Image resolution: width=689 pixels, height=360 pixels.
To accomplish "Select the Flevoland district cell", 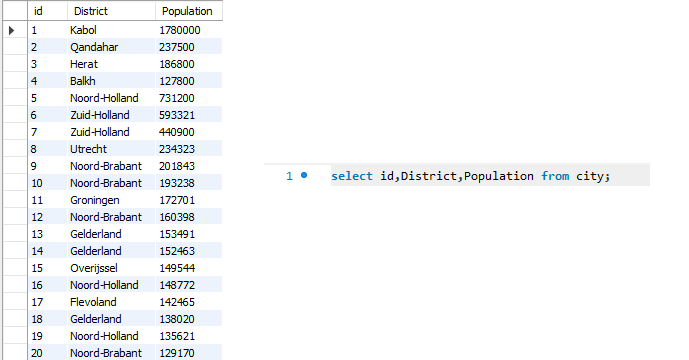I will point(111,302).
